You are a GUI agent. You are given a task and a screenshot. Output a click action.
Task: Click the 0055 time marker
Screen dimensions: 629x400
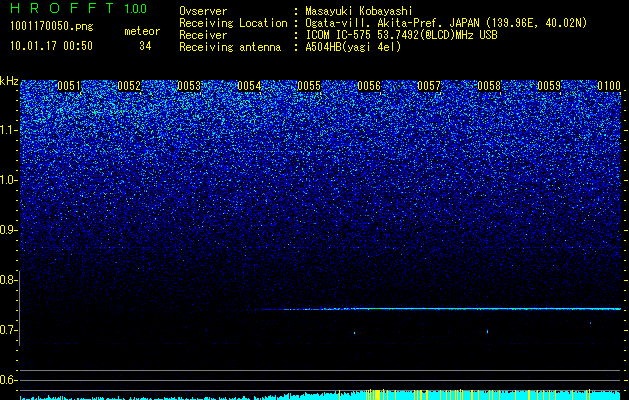point(309,86)
